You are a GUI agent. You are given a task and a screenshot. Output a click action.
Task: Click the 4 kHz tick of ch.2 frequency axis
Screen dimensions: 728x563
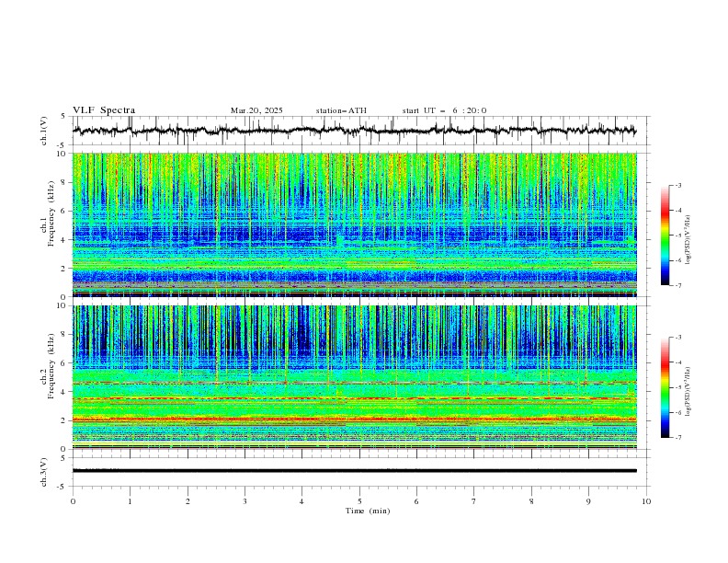tap(65, 392)
